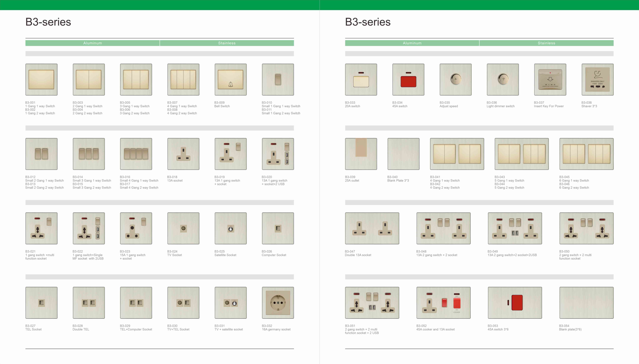Click the Stainless header on the left page

227,43
